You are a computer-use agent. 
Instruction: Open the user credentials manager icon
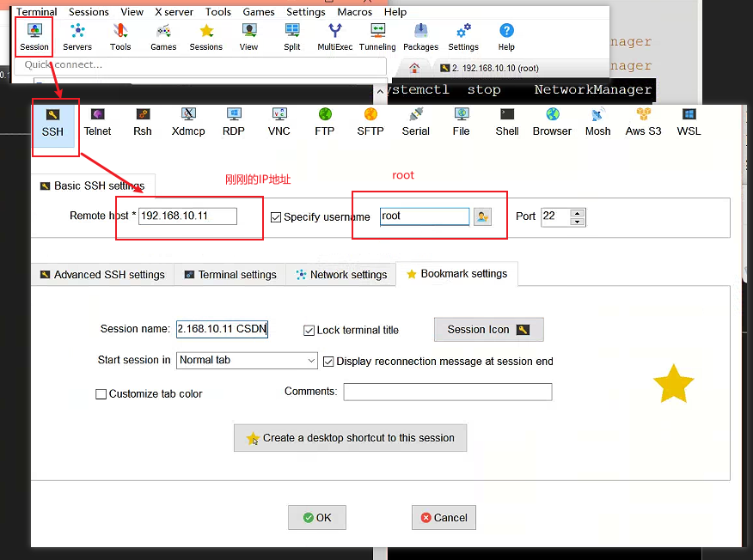pos(482,217)
